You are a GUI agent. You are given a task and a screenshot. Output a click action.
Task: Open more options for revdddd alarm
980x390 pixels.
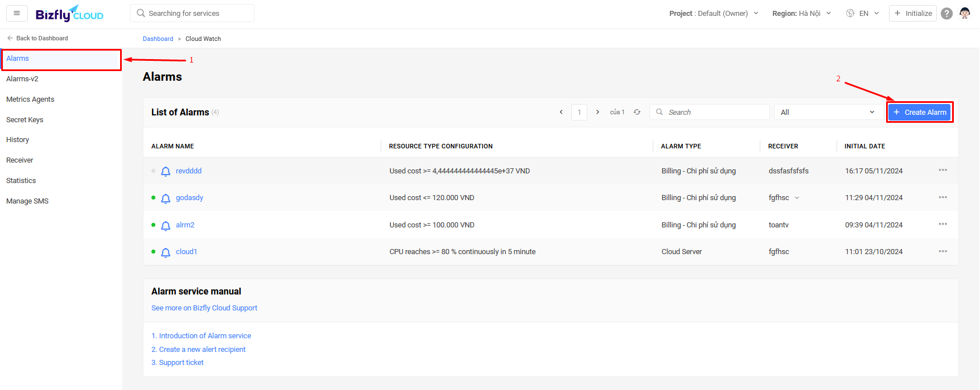[x=943, y=170]
